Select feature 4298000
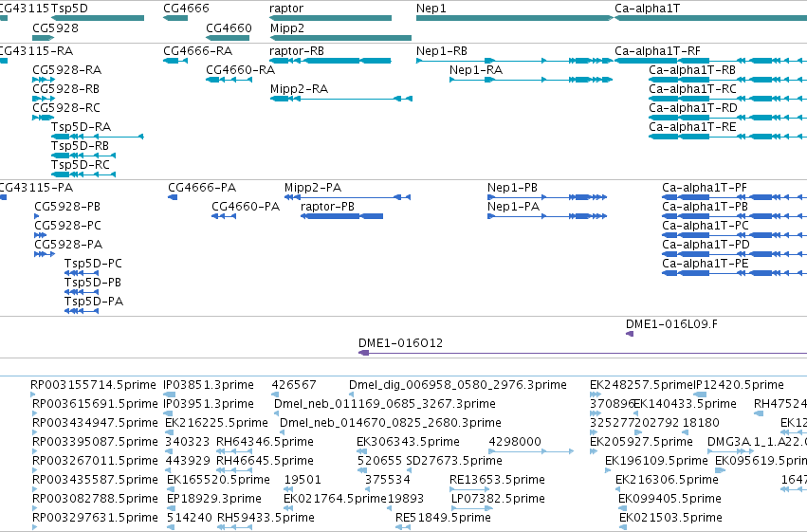This screenshot has width=807, height=532. [515, 443]
